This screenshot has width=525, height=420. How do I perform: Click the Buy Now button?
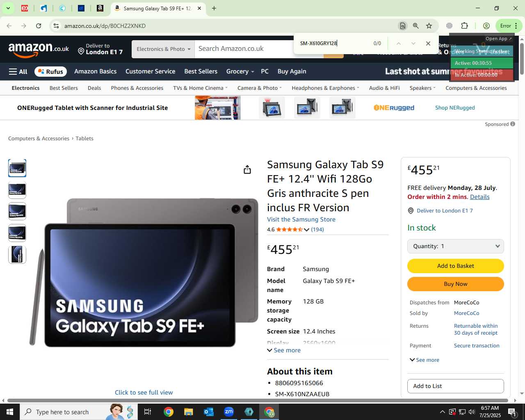click(x=455, y=284)
